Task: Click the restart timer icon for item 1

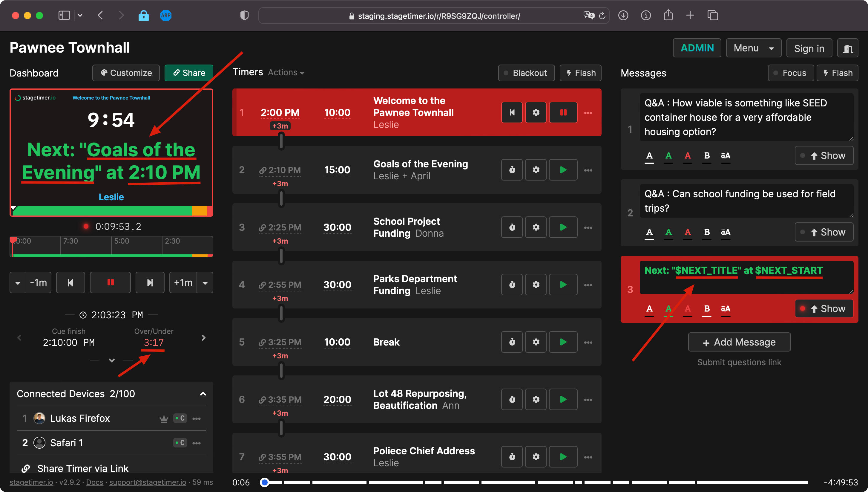Action: 511,112
